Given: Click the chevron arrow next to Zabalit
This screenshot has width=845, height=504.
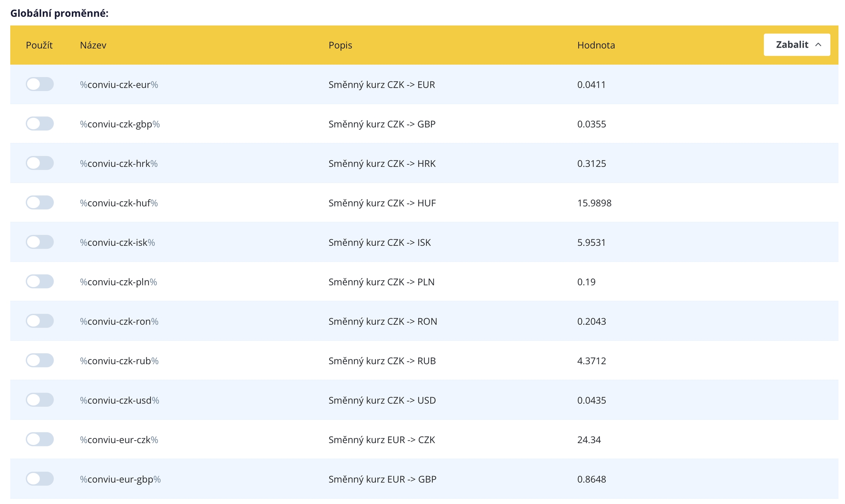Looking at the screenshot, I should pyautogui.click(x=818, y=45).
